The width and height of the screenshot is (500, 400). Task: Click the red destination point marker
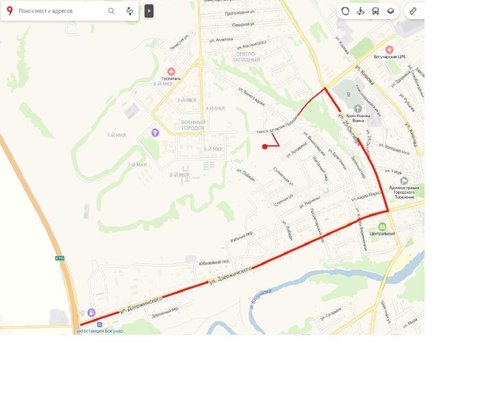pyautogui.click(x=265, y=146)
